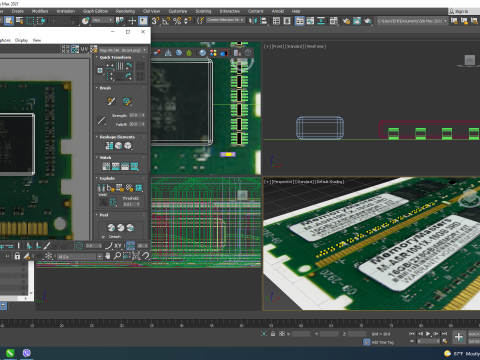The height and width of the screenshot is (360, 480).
Task: Click the Perspective viewport label
Action: (304, 182)
